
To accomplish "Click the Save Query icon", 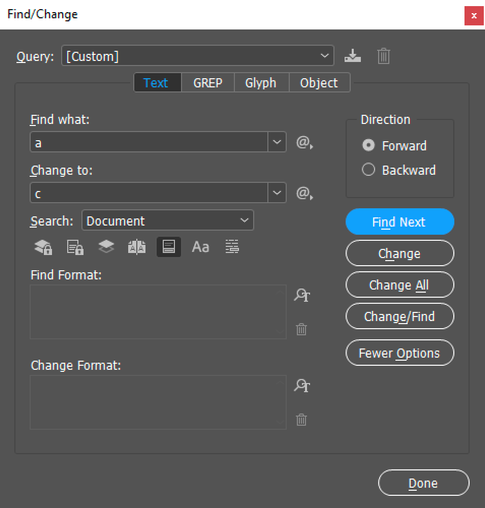I will 352,56.
